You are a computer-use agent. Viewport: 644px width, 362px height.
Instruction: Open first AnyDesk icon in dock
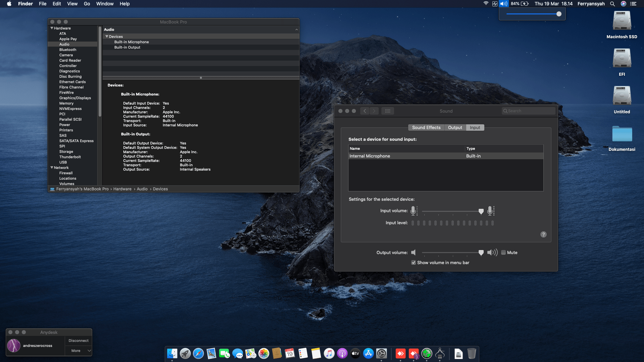click(x=400, y=353)
